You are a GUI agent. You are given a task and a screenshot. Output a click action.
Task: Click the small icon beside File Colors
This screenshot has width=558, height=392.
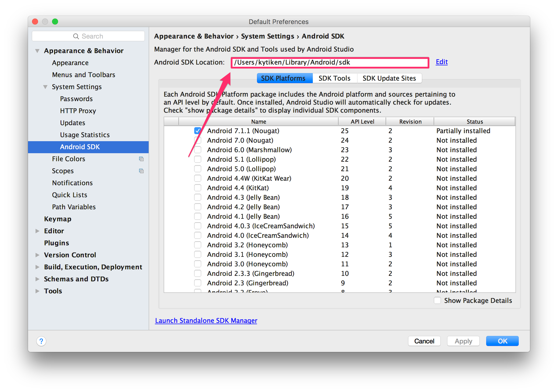point(142,159)
